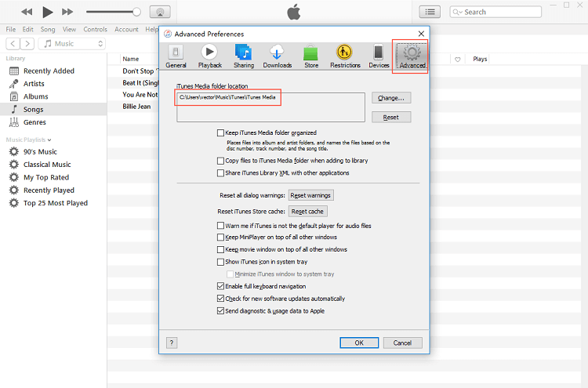Sort by the Plays column header
The height and width of the screenshot is (388, 588).
(x=480, y=60)
